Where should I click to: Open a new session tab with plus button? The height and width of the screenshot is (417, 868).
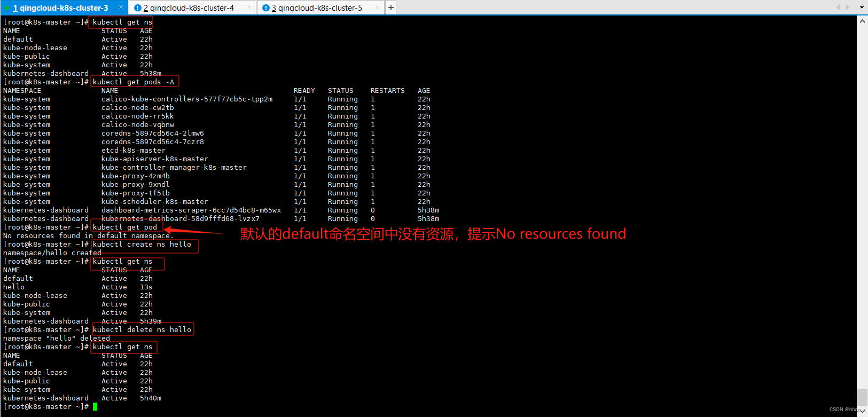point(391,7)
